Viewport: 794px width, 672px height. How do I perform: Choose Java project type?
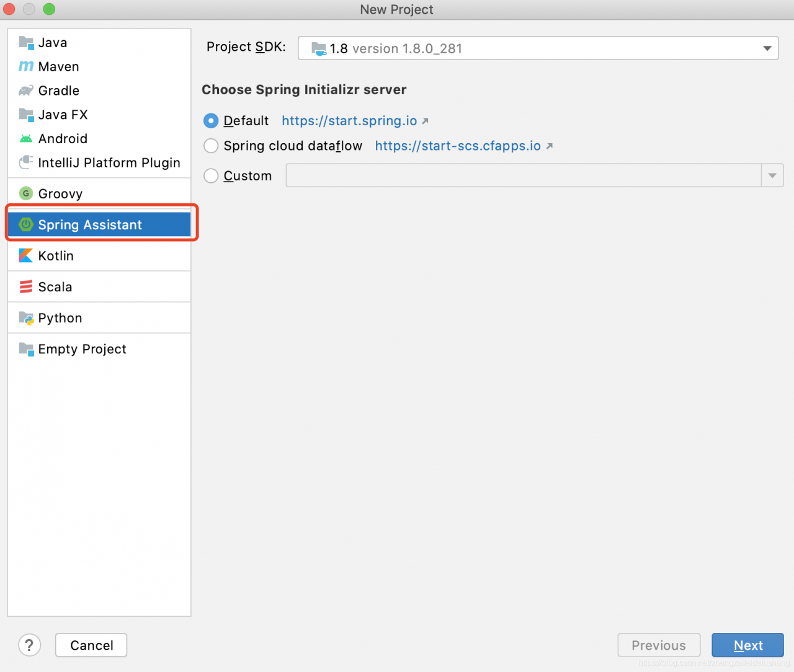click(x=99, y=43)
